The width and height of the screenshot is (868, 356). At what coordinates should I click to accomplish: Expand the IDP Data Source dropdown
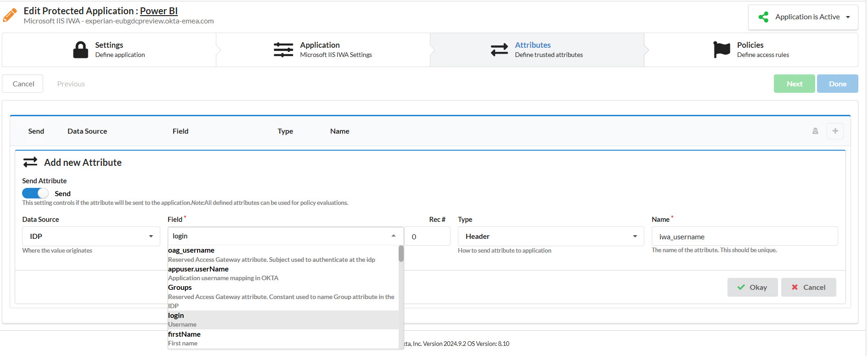tap(91, 236)
